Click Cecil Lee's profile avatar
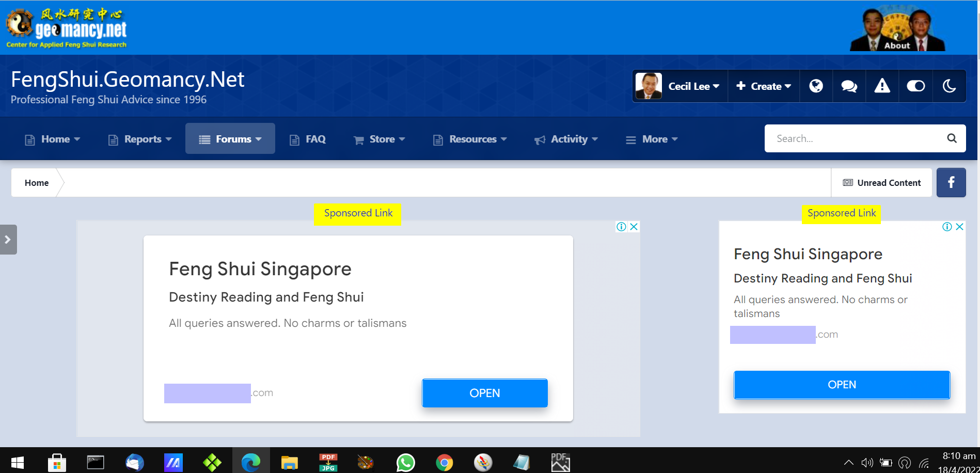 coord(649,86)
